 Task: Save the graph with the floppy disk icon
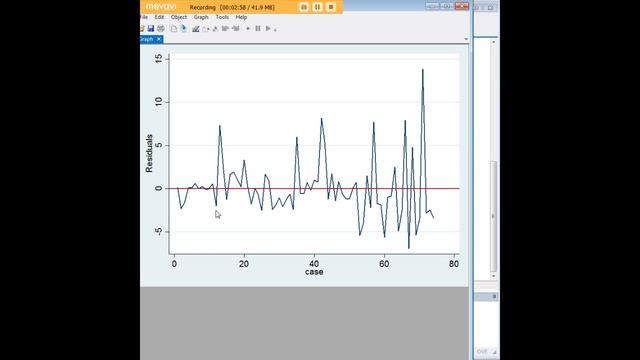[151, 29]
